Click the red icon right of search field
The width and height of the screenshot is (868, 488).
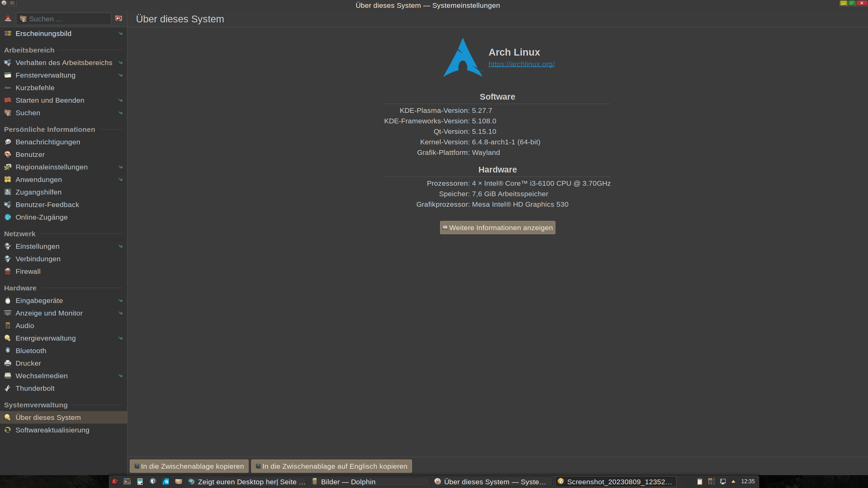(119, 19)
